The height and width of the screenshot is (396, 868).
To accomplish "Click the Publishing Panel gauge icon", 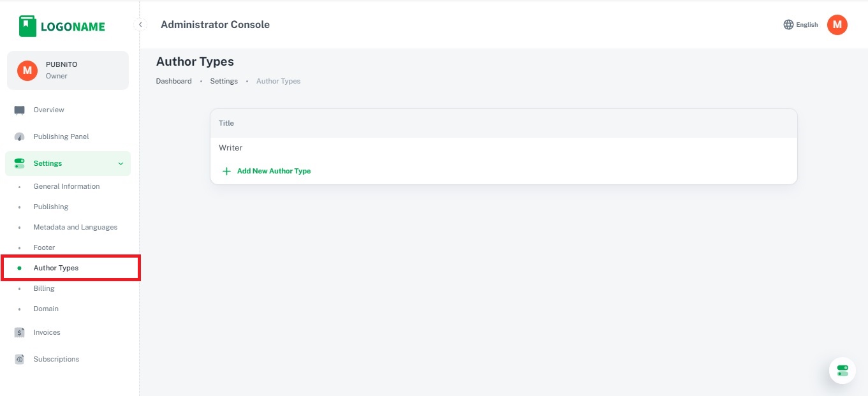I will (x=20, y=137).
